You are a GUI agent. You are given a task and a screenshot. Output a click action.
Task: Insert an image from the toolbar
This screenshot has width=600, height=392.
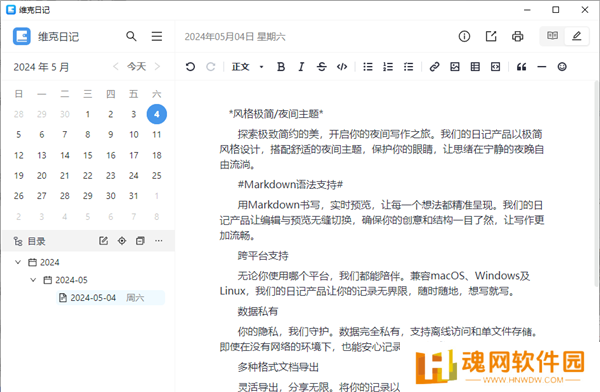tap(455, 67)
